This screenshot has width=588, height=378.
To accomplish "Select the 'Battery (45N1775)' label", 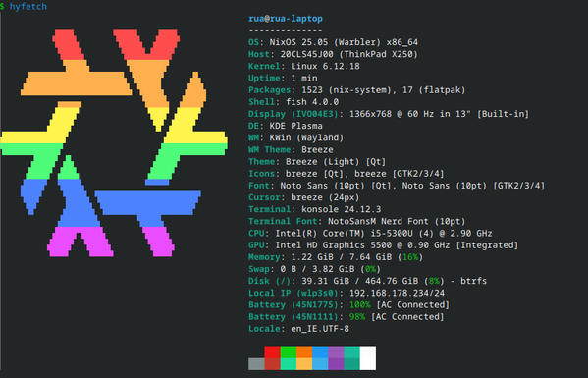I will (294, 305).
